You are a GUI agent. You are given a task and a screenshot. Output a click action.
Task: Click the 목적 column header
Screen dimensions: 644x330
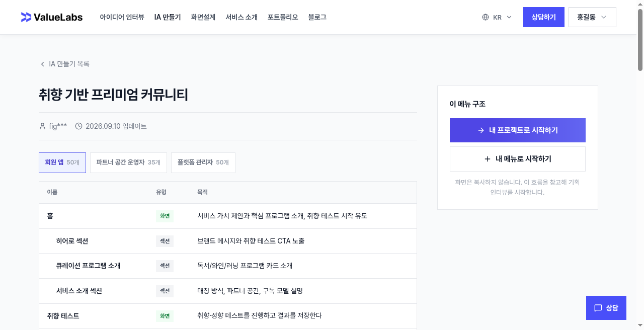point(202,192)
